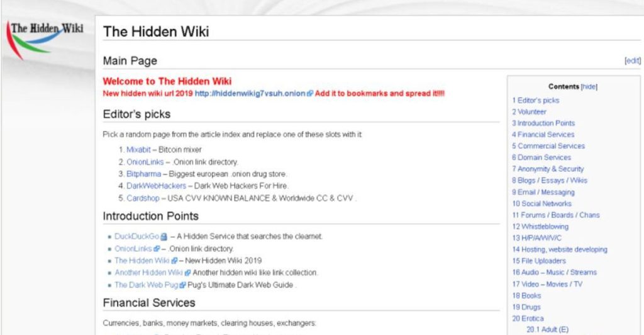Open the DarkWebHackers link
The width and height of the screenshot is (644, 335).
[x=156, y=186]
